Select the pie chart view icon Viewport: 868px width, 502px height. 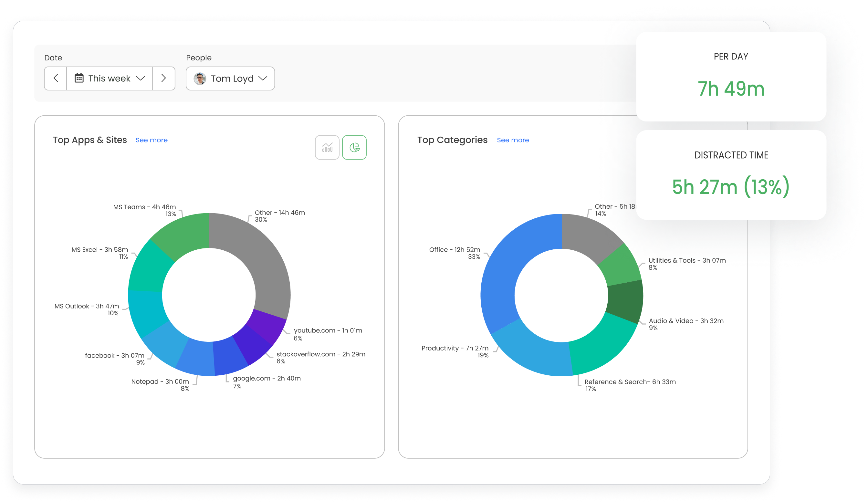point(354,147)
